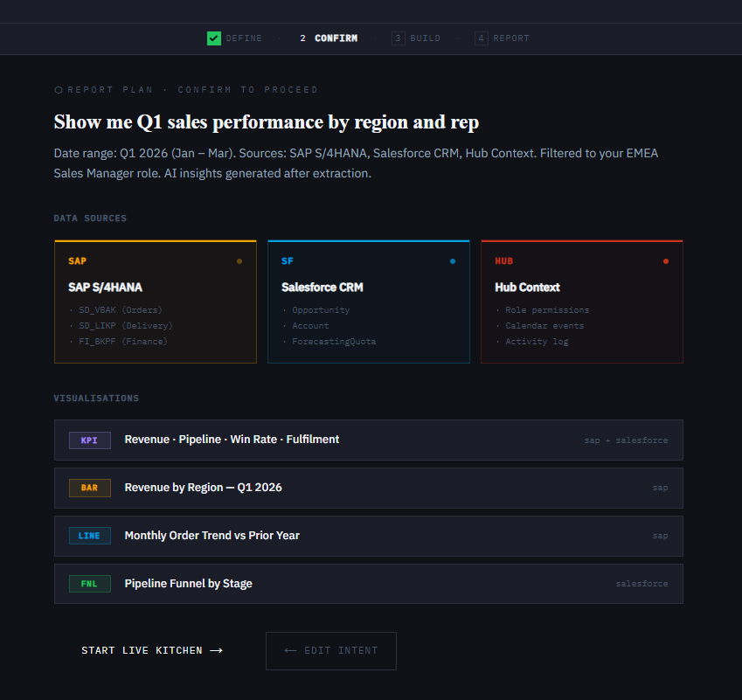The width and height of the screenshot is (742, 700).
Task: Click the LINE chart badge
Action: click(90, 536)
